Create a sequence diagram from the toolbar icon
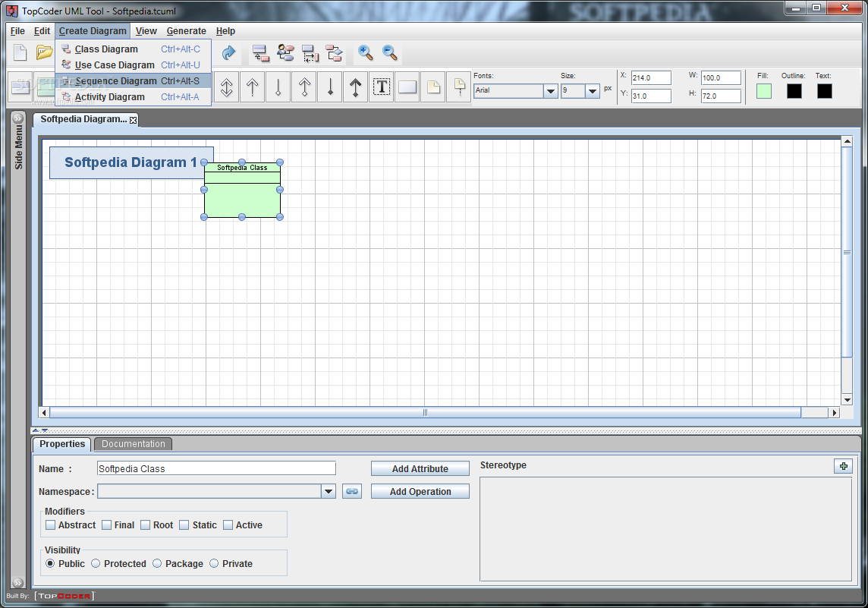The width and height of the screenshot is (868, 608). (x=310, y=53)
